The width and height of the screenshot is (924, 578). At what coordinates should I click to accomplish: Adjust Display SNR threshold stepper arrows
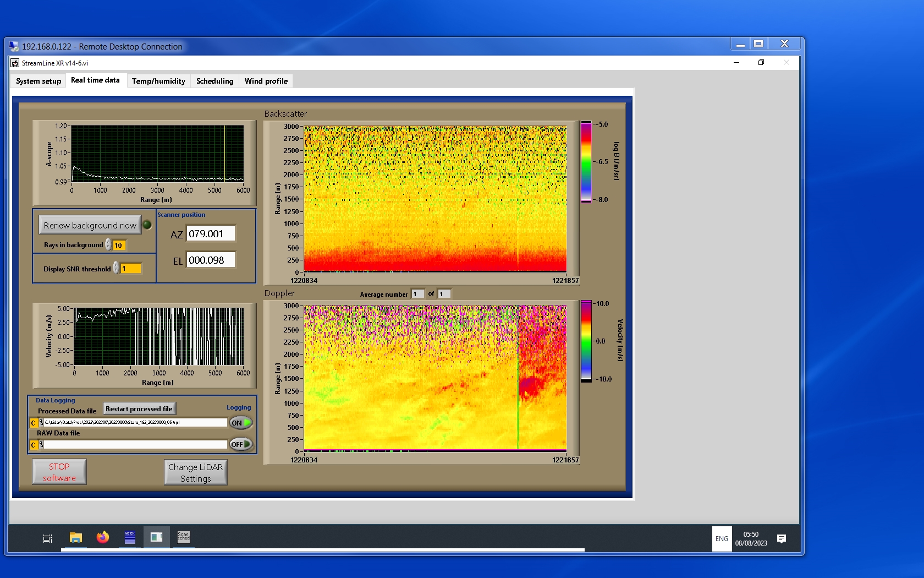coord(116,268)
